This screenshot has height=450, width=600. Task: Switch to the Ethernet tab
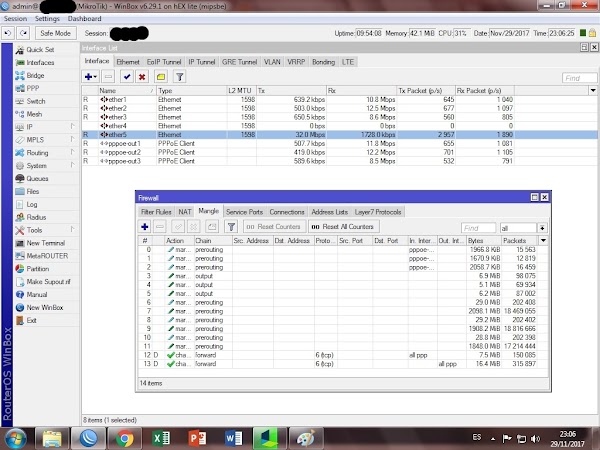click(128, 62)
